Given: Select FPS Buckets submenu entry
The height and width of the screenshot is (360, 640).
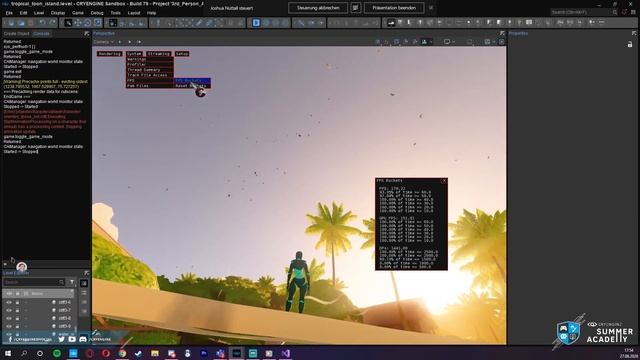Looking at the screenshot, I should [192, 81].
